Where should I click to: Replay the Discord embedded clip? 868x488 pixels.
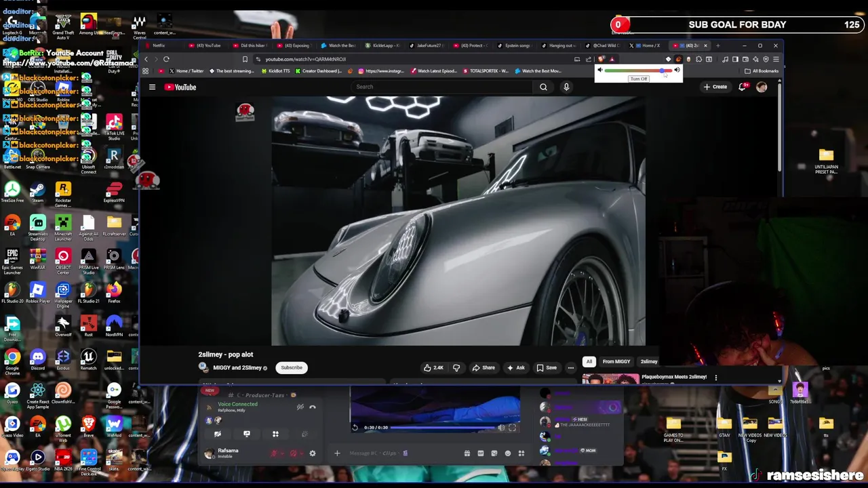click(x=355, y=428)
